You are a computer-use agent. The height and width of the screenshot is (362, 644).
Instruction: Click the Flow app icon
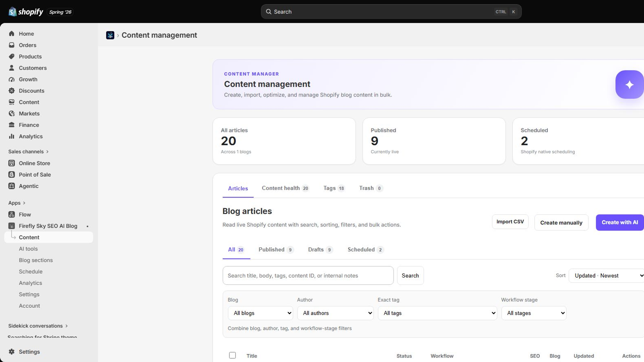point(12,214)
